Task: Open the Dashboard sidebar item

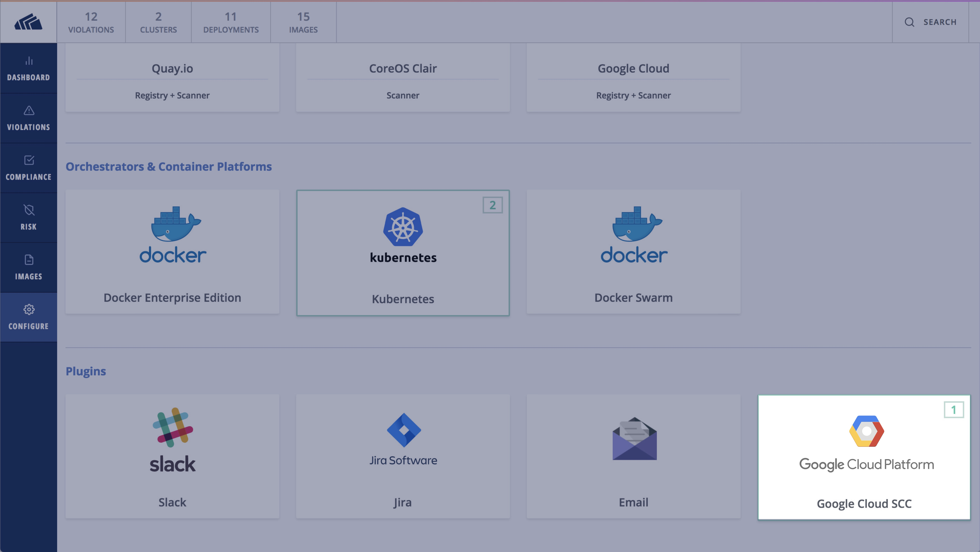Action: [29, 69]
